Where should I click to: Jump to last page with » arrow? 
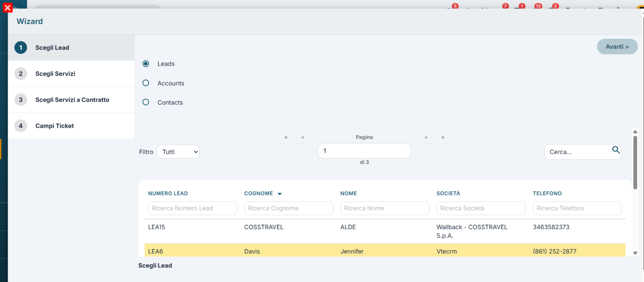pos(443,137)
